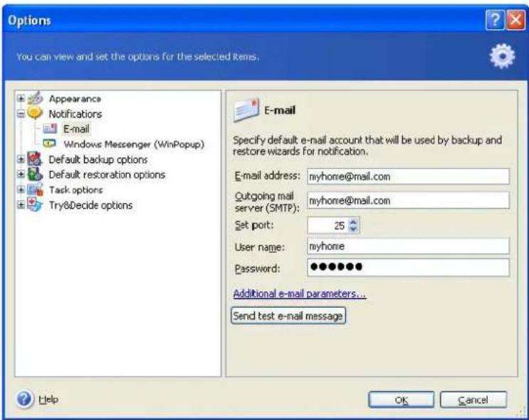The height and width of the screenshot is (420, 529).
Task: Expand the Task options node
Action: coord(21,189)
